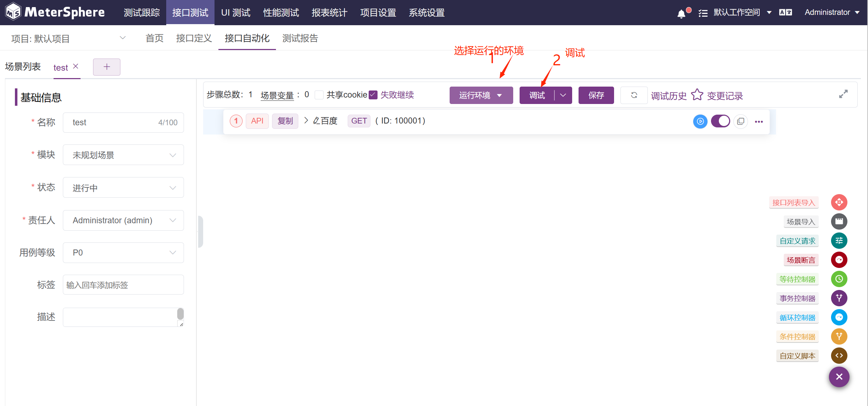Click the 保存 button
This screenshot has height=406, width=868.
pos(596,95)
